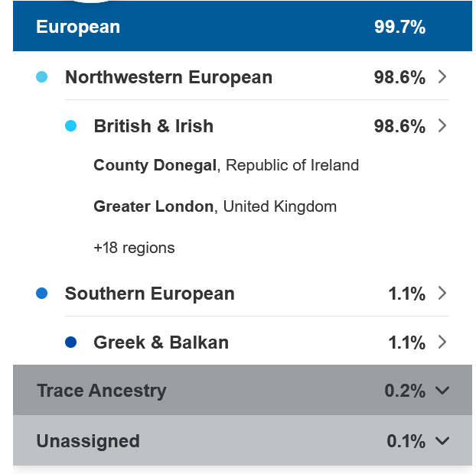
Task: Expand the Trace Ancestry dropdown arrow
Action: click(442, 391)
